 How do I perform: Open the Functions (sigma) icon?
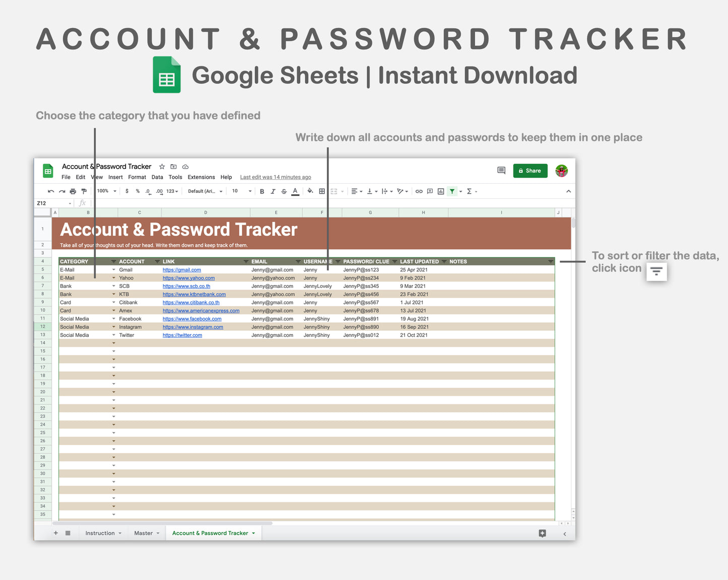(469, 191)
